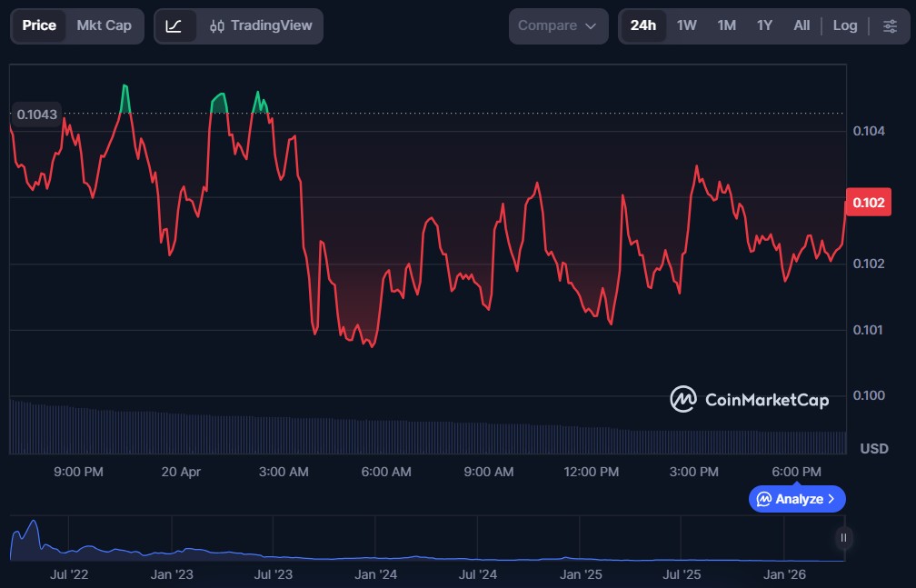Click Jan '24 on the overview timeline
916x588 pixels.
coord(375,574)
